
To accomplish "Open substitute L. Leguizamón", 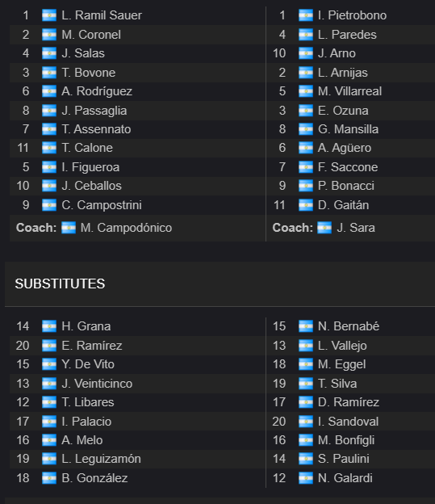I will (101, 459).
